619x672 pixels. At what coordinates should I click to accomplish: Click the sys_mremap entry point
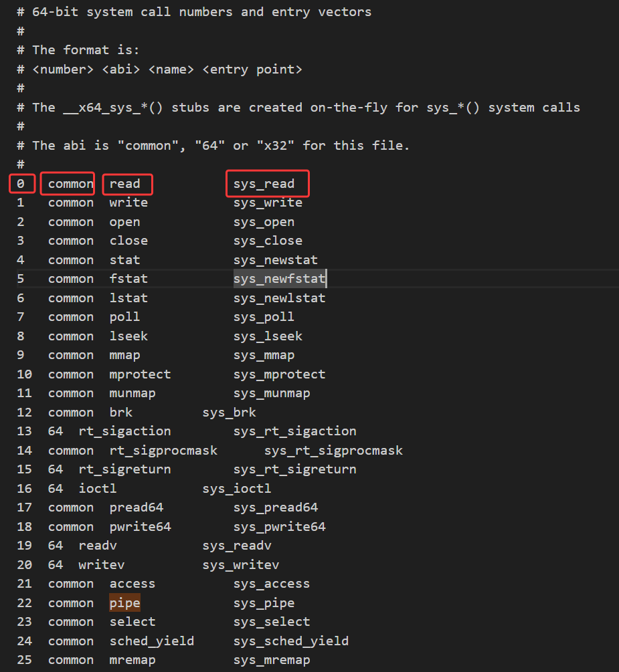(272, 660)
